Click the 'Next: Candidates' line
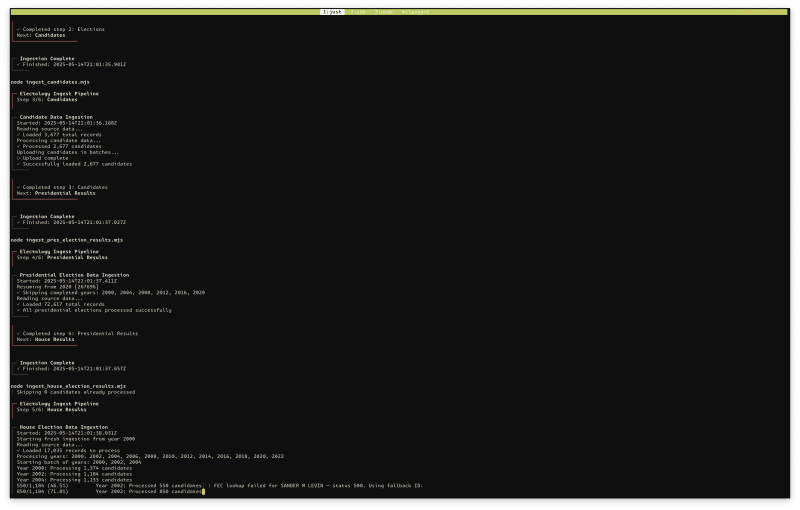This screenshot has width=800, height=510. click(41, 35)
